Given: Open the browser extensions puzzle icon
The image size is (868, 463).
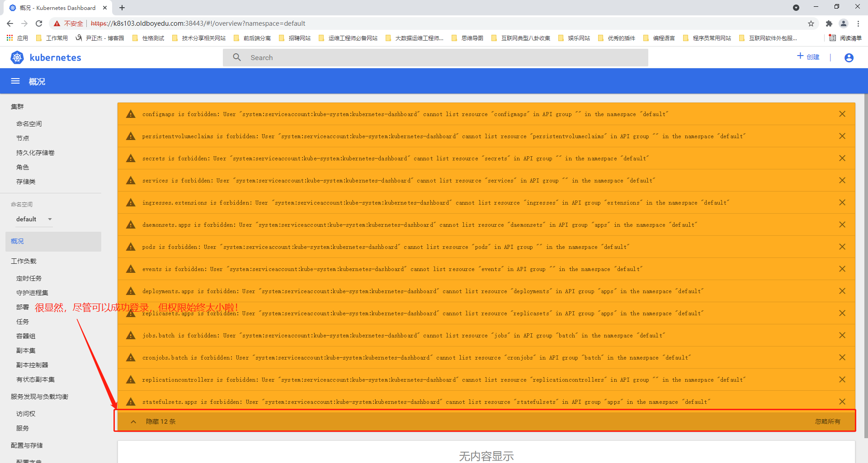Looking at the screenshot, I should (829, 23).
